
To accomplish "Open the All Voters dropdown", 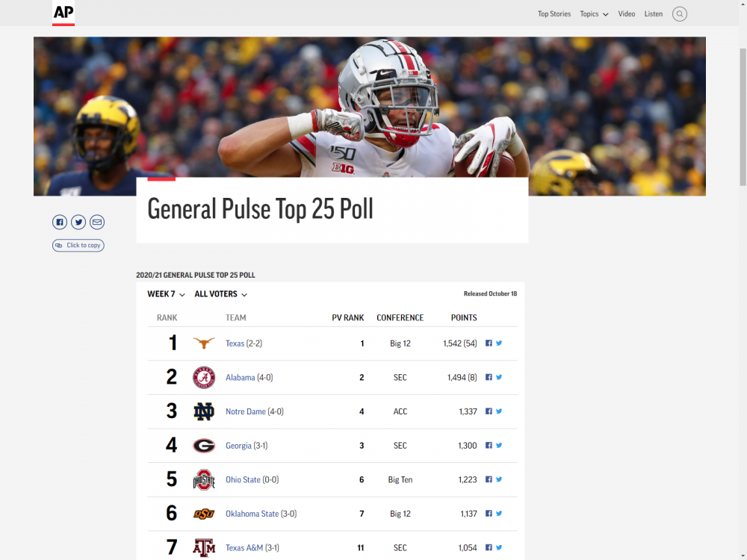I will tap(220, 294).
